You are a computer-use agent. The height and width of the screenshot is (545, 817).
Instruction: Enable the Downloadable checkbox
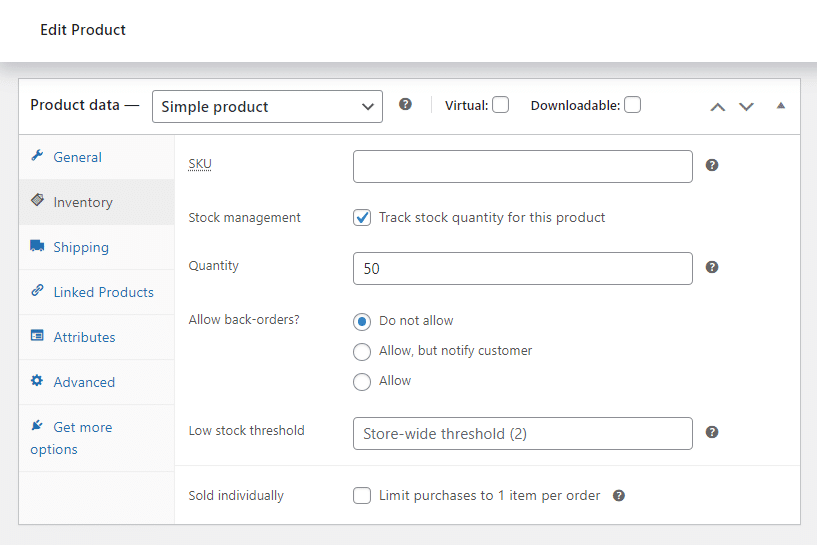(x=633, y=105)
